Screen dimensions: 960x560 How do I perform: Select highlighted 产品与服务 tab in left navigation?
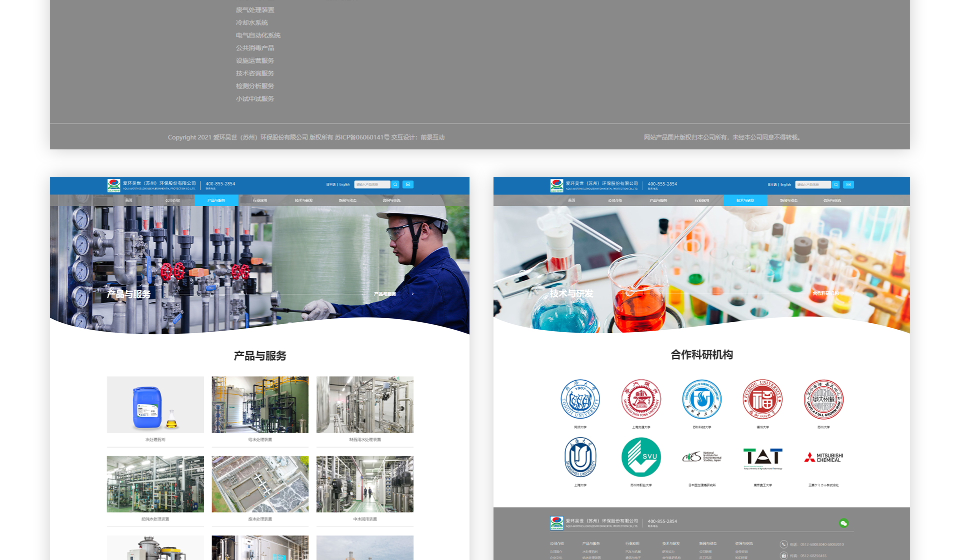(x=216, y=200)
